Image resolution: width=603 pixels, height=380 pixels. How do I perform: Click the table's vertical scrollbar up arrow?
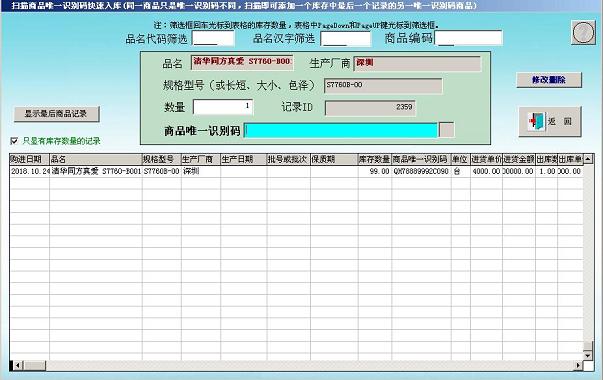tap(588, 159)
